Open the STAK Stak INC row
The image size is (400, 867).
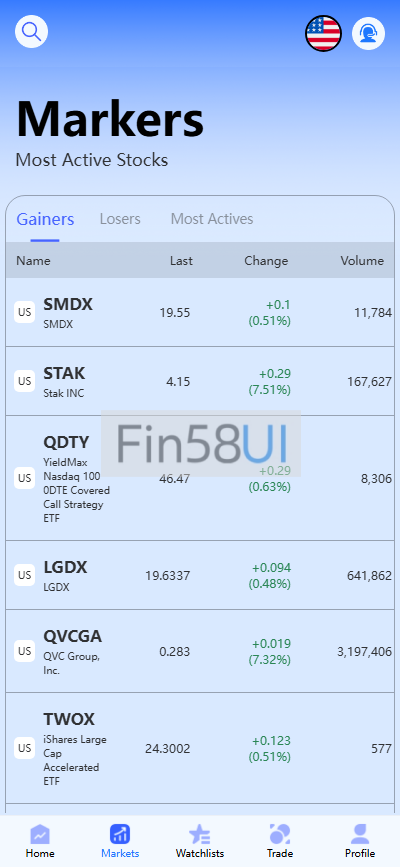200,381
